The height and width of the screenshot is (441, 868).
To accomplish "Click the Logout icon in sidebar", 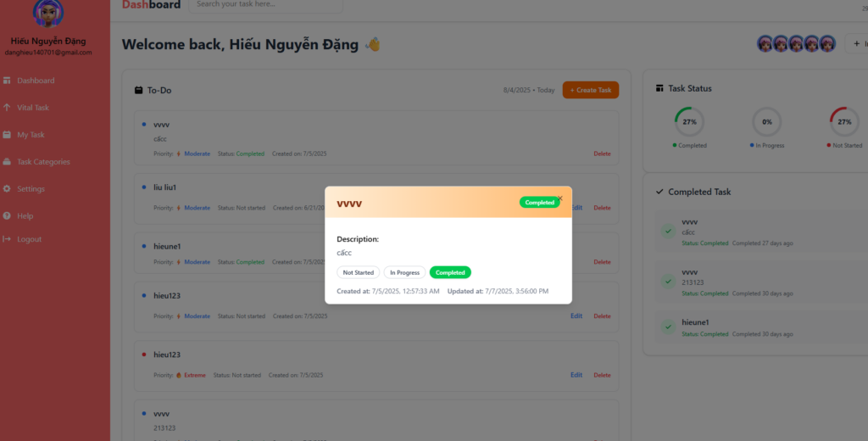I will pyautogui.click(x=8, y=239).
